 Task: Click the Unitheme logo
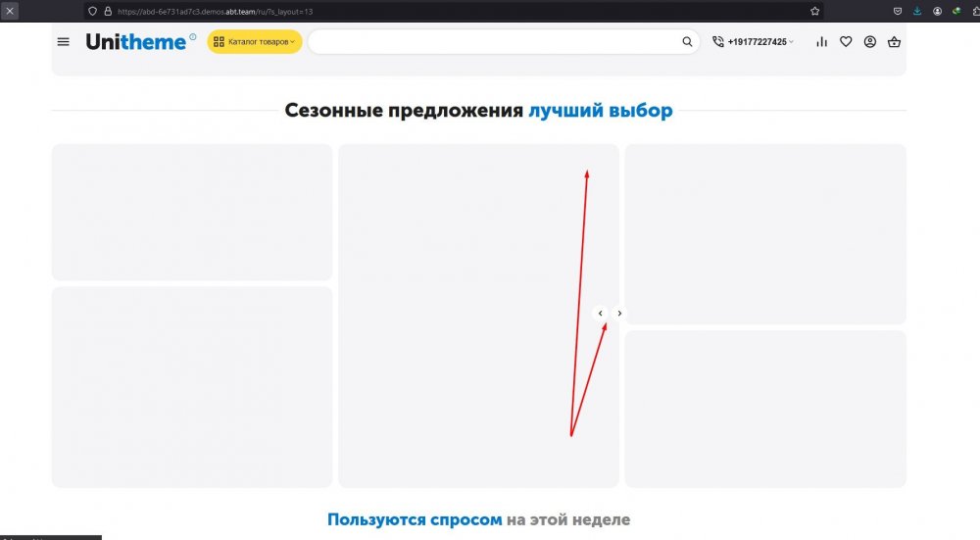point(135,42)
